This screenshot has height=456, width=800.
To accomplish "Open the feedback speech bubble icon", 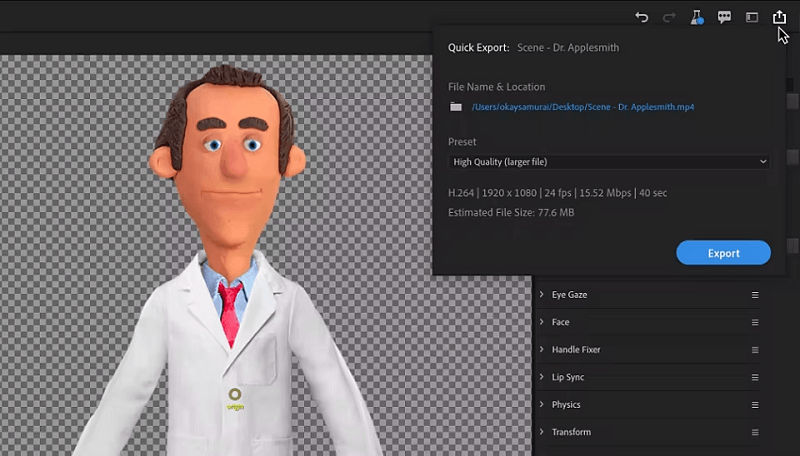I will (x=724, y=17).
